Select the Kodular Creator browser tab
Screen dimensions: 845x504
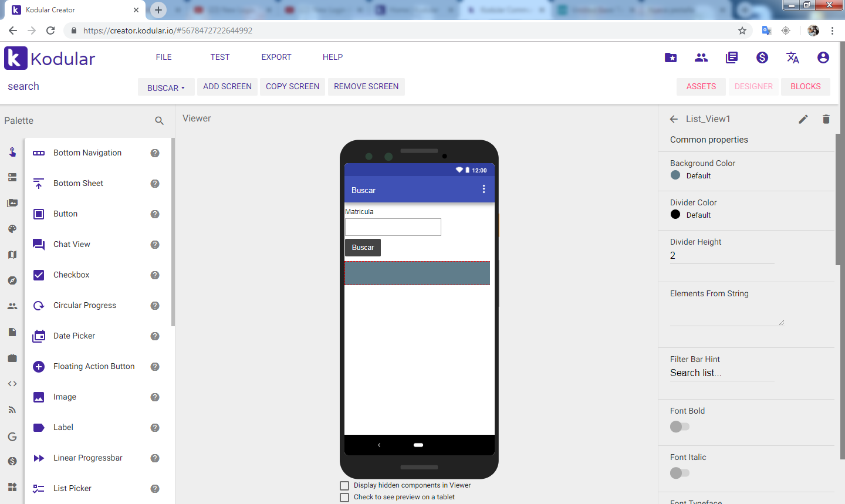(x=76, y=10)
